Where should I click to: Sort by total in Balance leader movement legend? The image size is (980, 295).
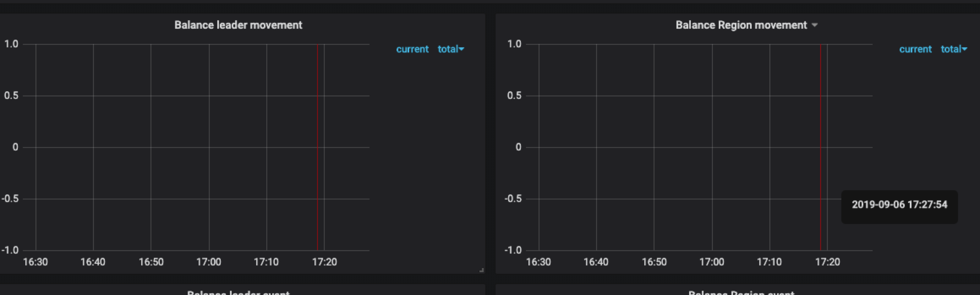(447, 49)
